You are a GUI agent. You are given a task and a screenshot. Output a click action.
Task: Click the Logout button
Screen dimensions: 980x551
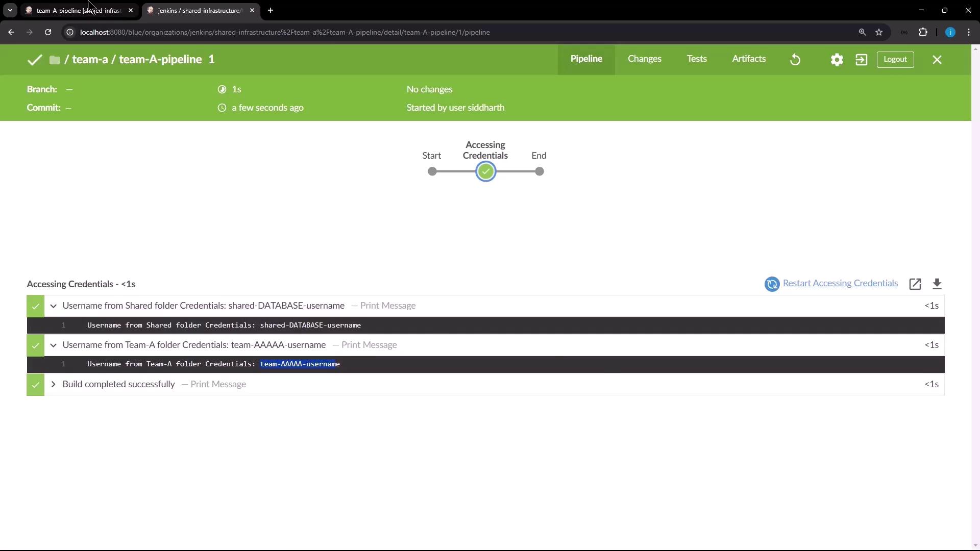click(x=895, y=59)
